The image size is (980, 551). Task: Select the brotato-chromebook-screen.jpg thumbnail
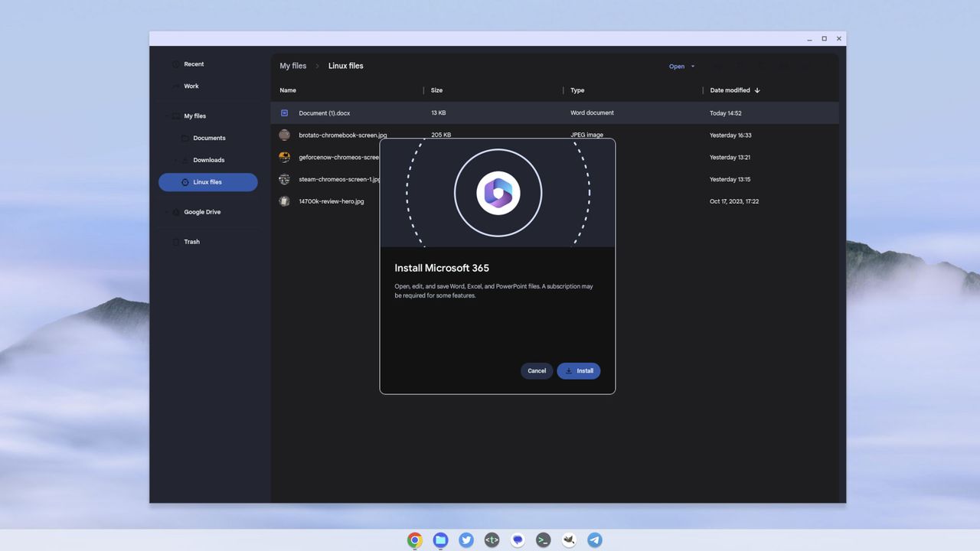[284, 135]
